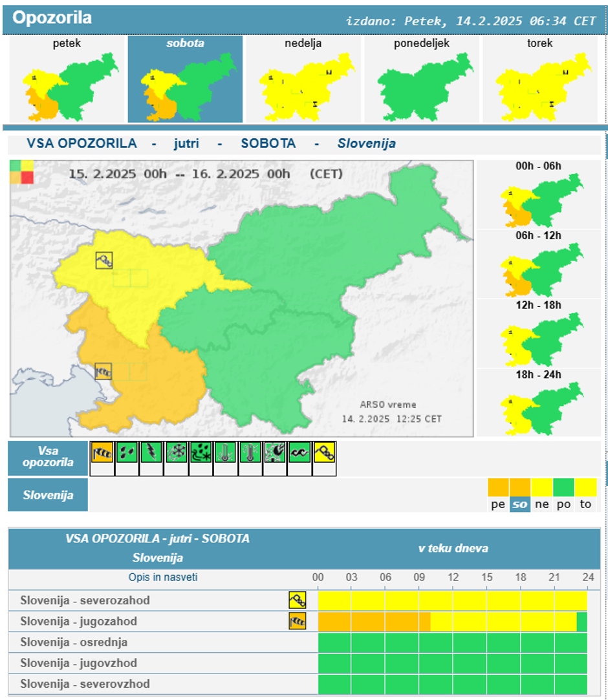Select the coastal event waves icon
Viewport: 608px width, 700px height.
(299, 452)
